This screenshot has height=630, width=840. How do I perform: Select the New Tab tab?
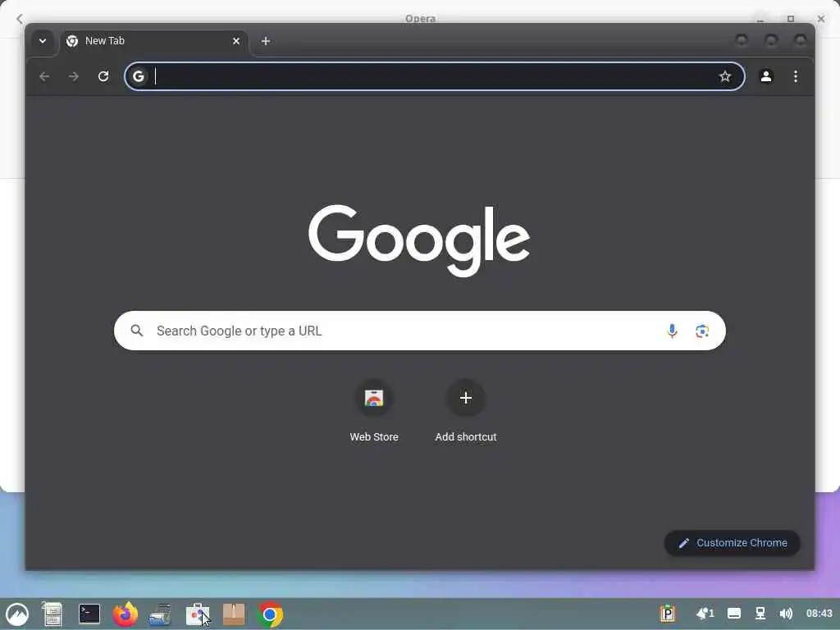tap(154, 41)
